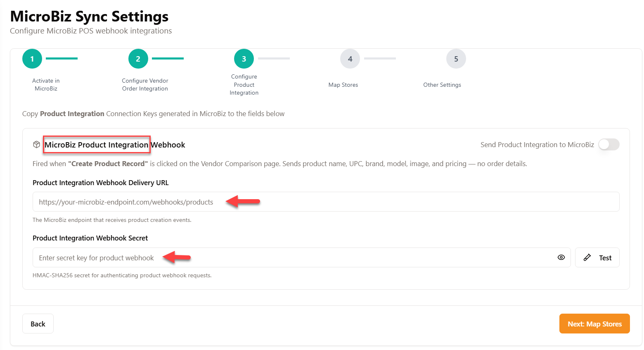The width and height of the screenshot is (644, 350).
Task: Select step 3 circle in wizard
Action: coord(244,59)
